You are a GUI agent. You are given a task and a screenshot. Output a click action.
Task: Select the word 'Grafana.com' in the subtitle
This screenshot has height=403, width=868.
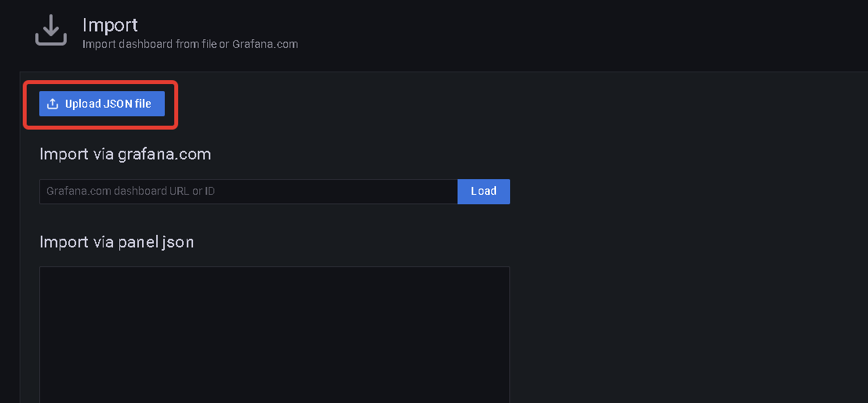click(x=265, y=44)
